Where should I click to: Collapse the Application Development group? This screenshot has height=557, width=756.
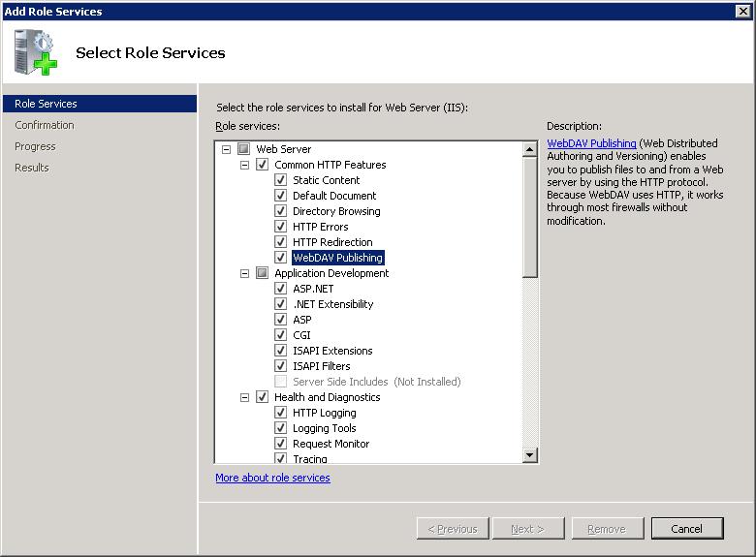click(x=245, y=273)
